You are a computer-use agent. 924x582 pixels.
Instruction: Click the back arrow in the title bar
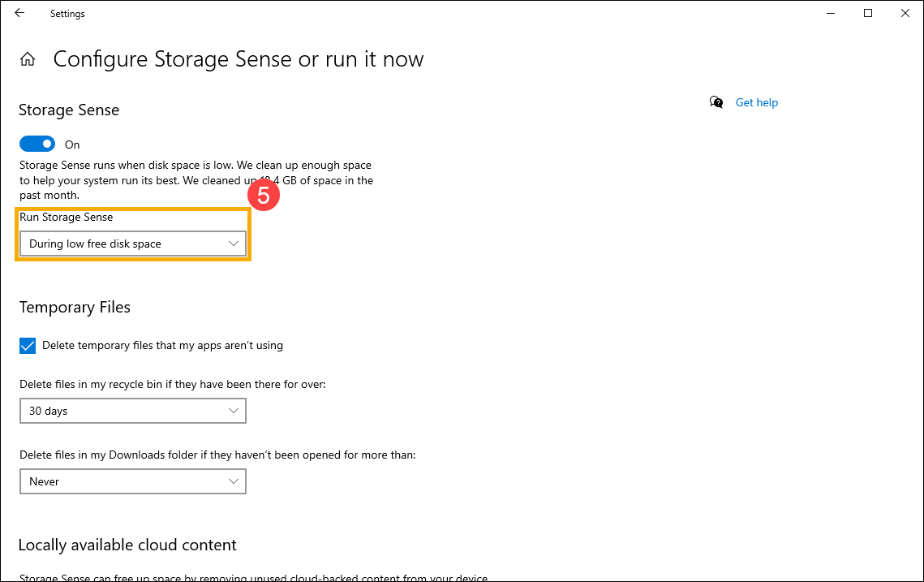19,13
